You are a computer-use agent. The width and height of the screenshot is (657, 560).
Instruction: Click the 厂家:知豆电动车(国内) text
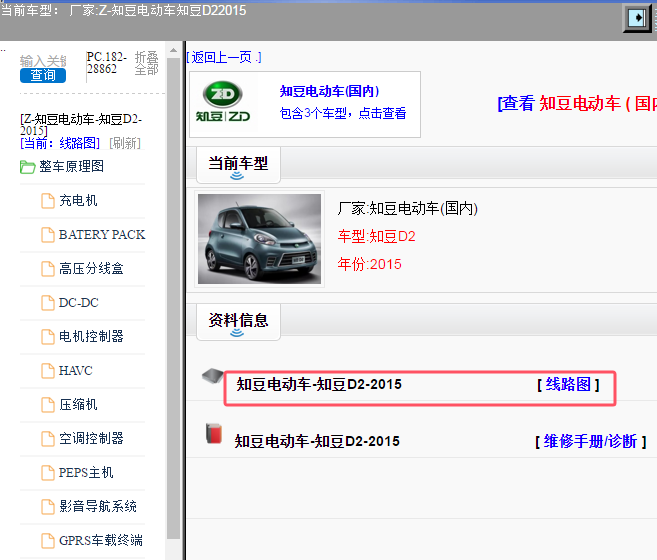pos(408,208)
